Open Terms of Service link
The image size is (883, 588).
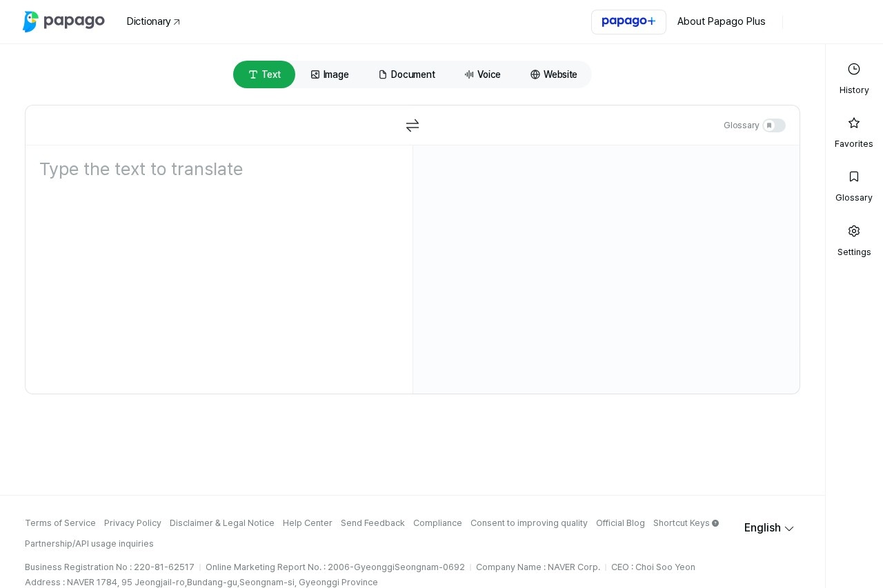click(x=60, y=523)
